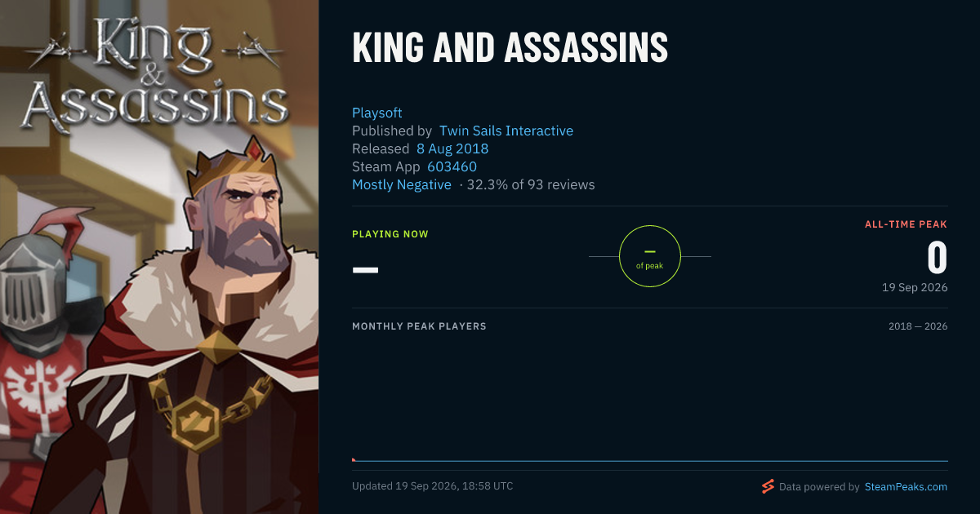Image resolution: width=980 pixels, height=514 pixels.
Task: Click the All-Time Peak value 0
Action: [x=937, y=258]
